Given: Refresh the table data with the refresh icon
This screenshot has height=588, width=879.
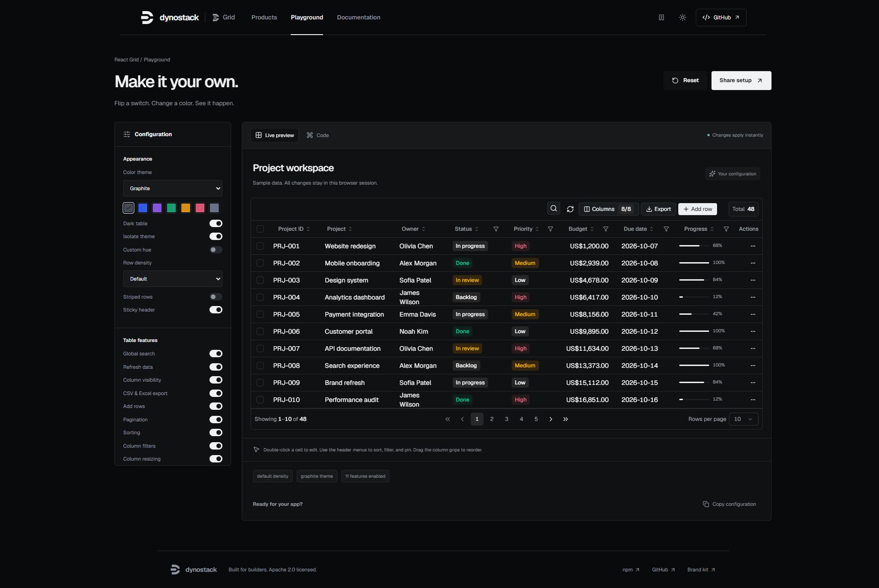Looking at the screenshot, I should pos(570,209).
